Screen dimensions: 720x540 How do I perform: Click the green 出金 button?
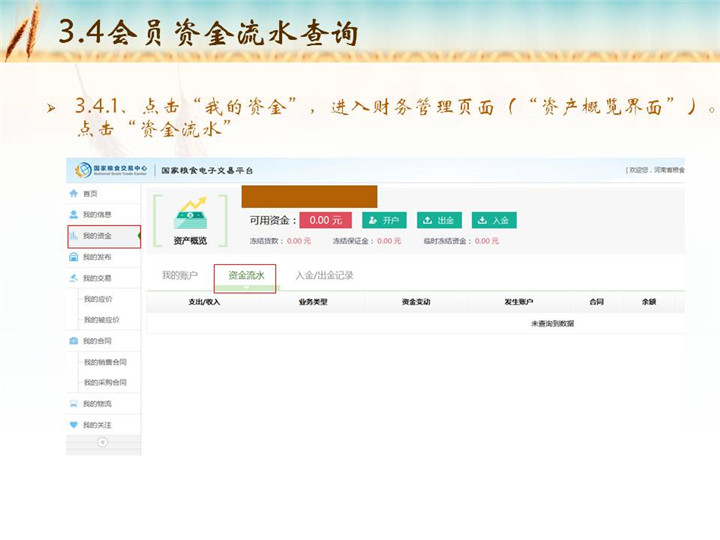[x=439, y=220]
